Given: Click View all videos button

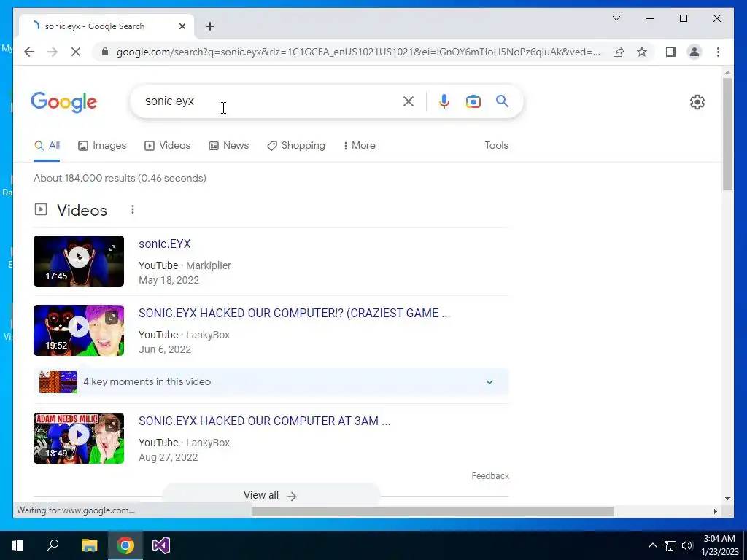Looking at the screenshot, I should [x=271, y=496].
